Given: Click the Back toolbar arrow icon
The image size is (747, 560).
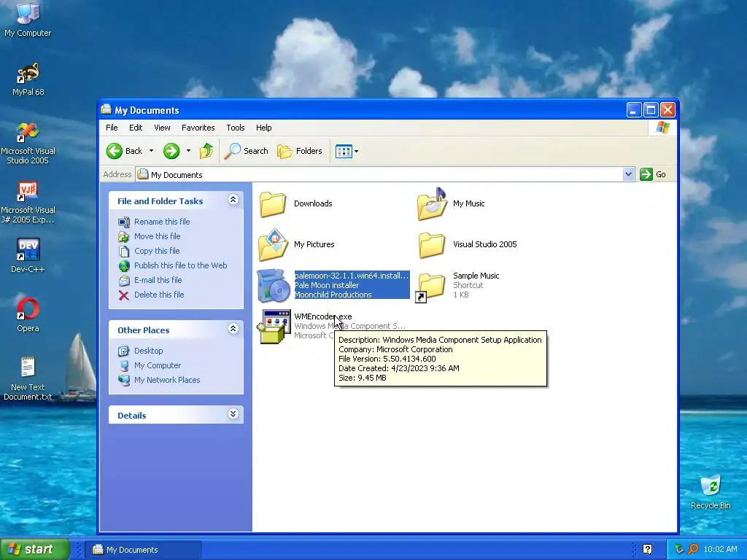Looking at the screenshot, I should pyautogui.click(x=115, y=151).
